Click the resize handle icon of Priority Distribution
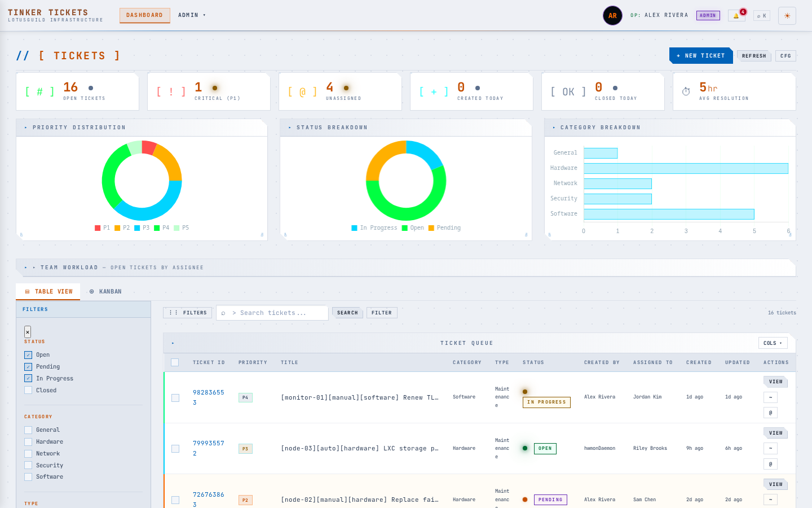Image resolution: width=812 pixels, height=508 pixels. click(262, 235)
